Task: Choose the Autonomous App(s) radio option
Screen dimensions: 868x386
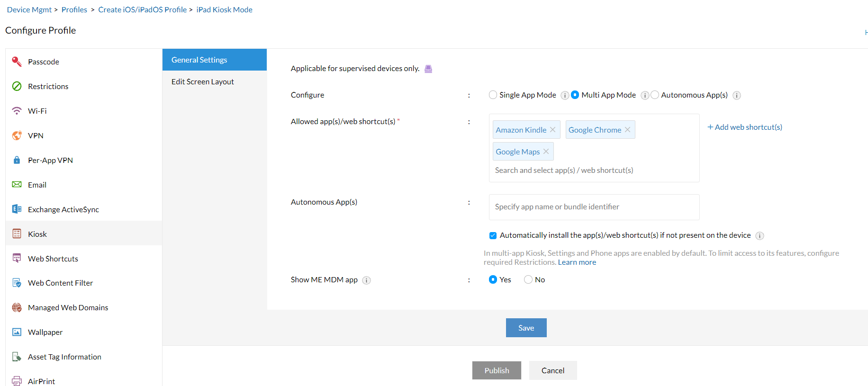Action: [x=655, y=95]
